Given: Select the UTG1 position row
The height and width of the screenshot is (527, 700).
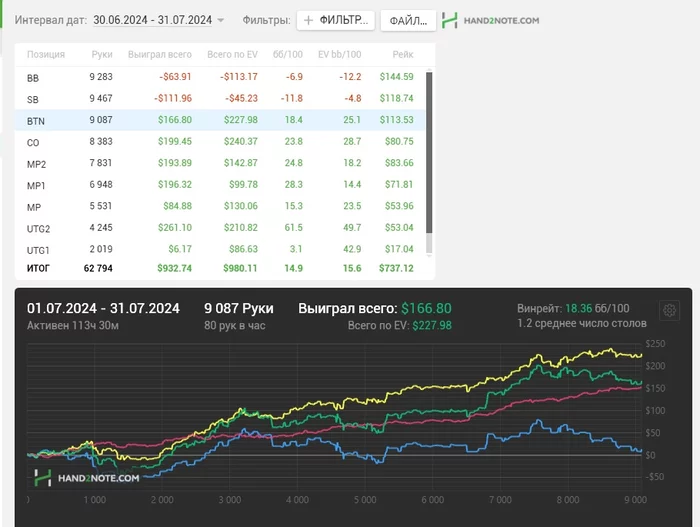Looking at the screenshot, I should click(x=220, y=249).
